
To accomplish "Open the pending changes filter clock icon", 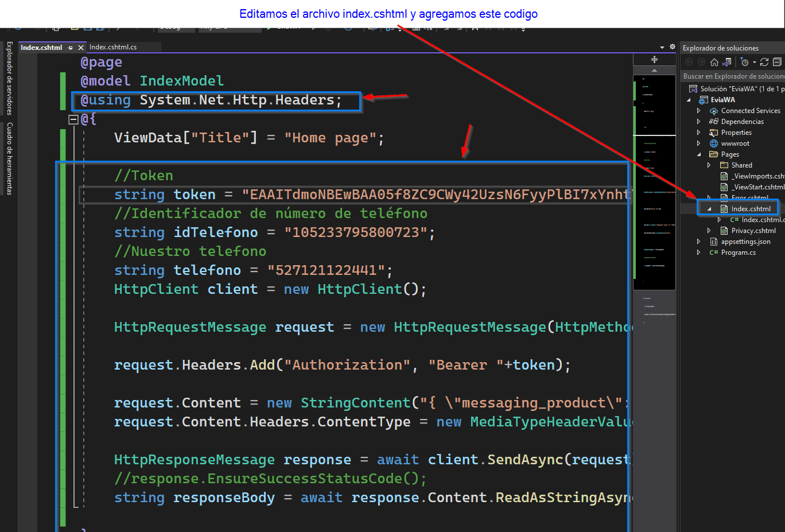I will (x=745, y=62).
